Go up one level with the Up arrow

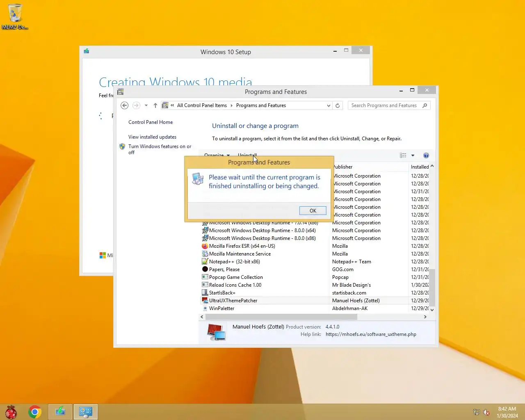point(155,105)
